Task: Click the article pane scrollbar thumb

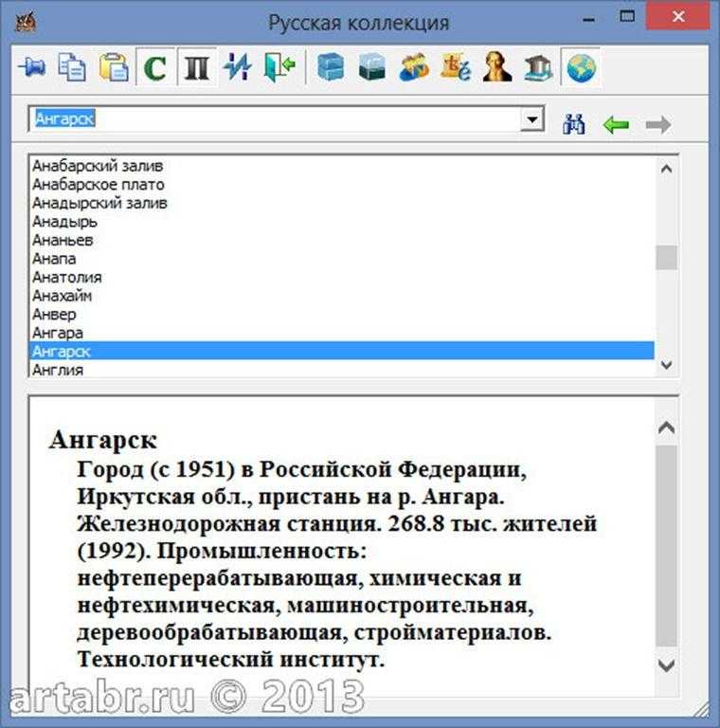Action: 667,546
